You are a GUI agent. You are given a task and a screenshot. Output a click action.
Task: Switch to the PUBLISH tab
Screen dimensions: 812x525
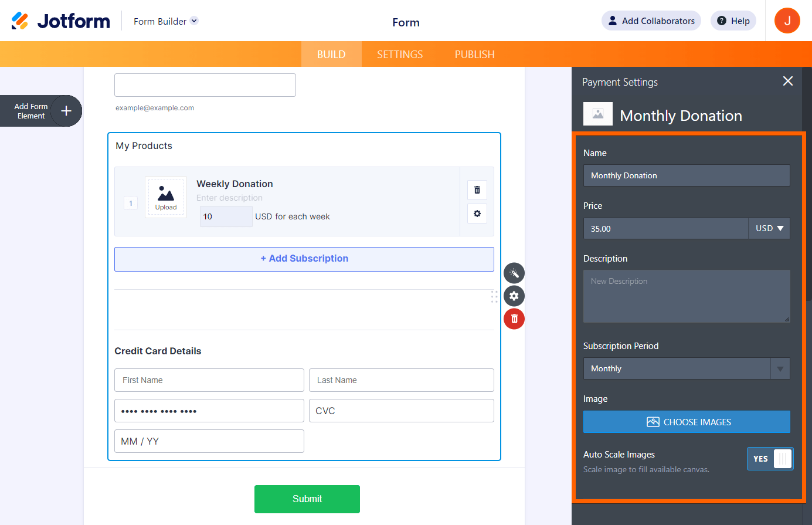(475, 54)
